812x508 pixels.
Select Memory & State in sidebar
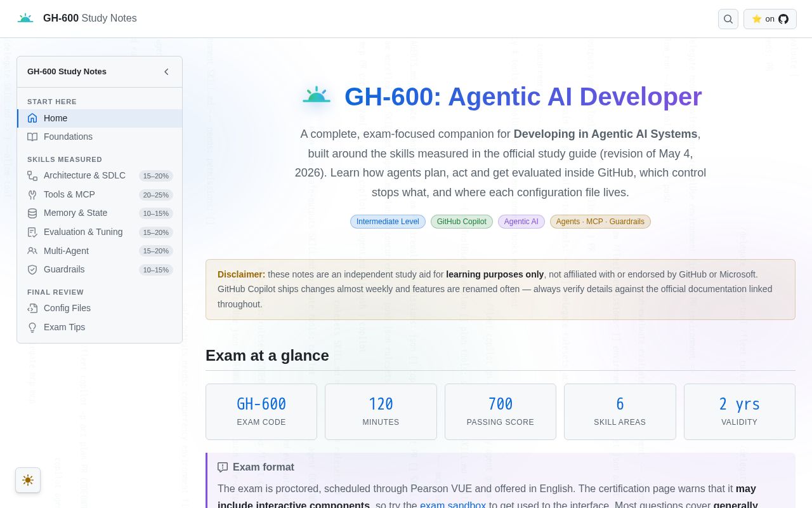(x=100, y=213)
